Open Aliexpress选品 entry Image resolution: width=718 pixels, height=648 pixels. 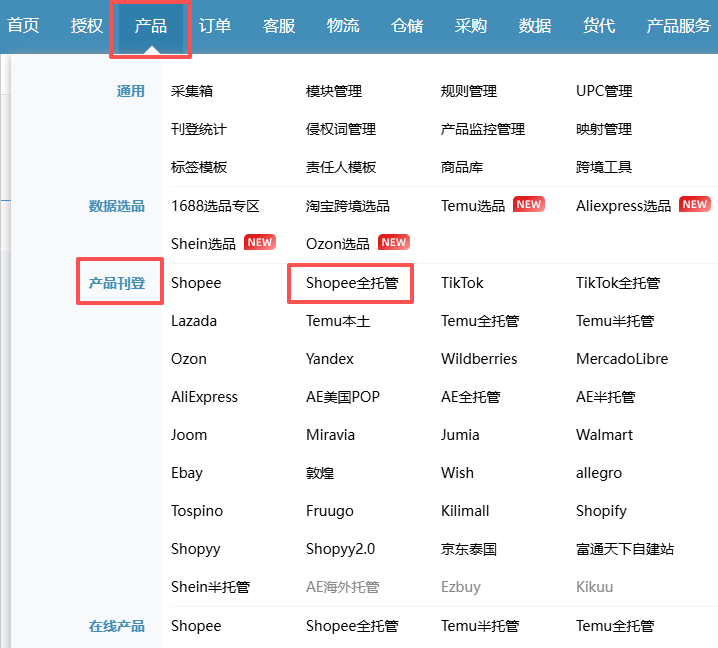623,206
